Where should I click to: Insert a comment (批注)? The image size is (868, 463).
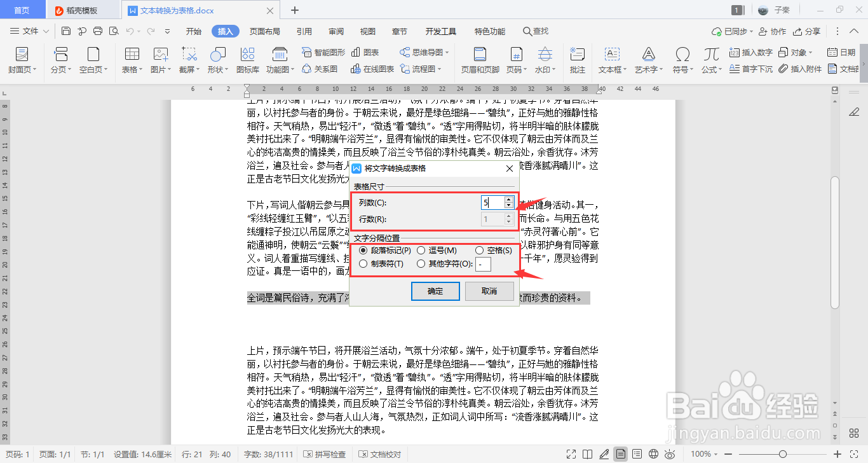coord(578,60)
